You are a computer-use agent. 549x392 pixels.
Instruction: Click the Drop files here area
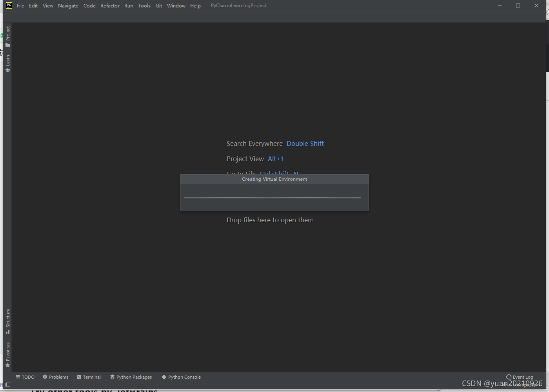click(270, 220)
